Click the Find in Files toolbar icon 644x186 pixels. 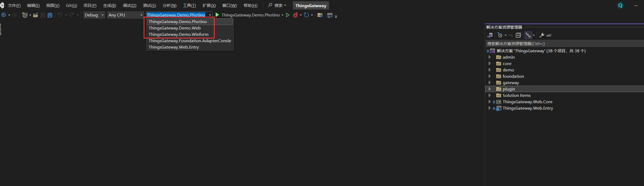coord(320,15)
